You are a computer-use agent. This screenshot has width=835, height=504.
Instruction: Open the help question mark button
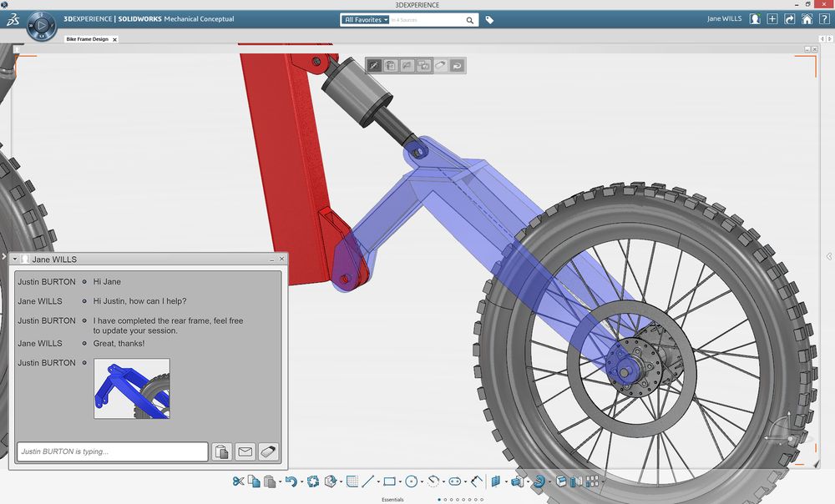click(823, 19)
